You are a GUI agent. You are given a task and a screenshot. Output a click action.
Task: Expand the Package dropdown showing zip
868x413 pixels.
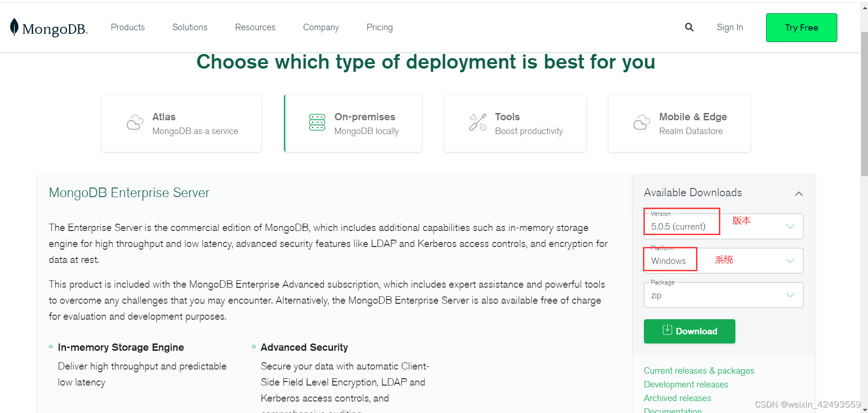pyautogui.click(x=723, y=295)
